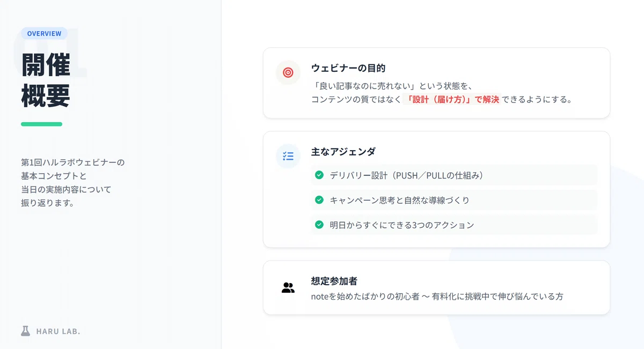Viewport: 644px width, 349px height.
Task: Click the 想定参加者 heading
Action: 334,281
